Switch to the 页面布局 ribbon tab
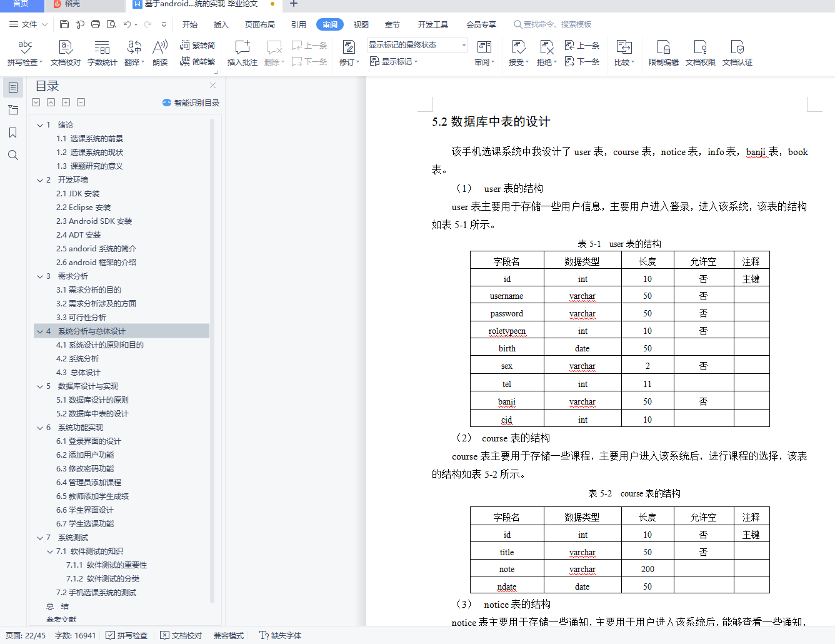The image size is (835, 644). click(260, 24)
